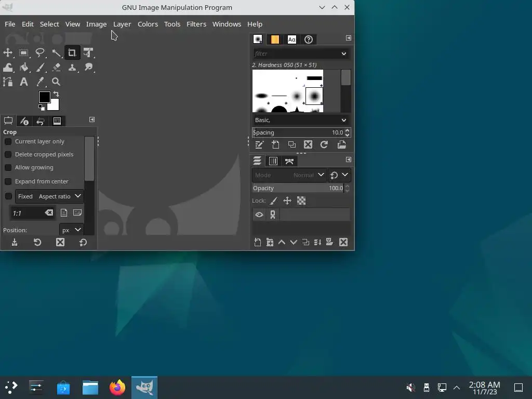Select the Color Picker tool

coord(40,82)
